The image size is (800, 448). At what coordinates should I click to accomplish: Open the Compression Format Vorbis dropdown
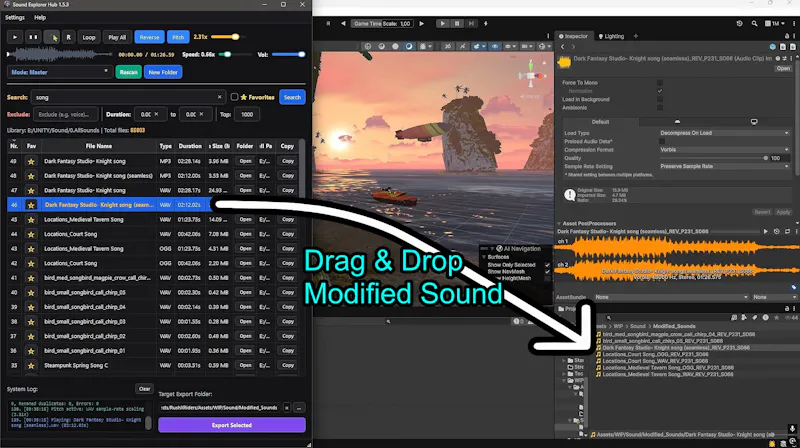tap(724, 150)
